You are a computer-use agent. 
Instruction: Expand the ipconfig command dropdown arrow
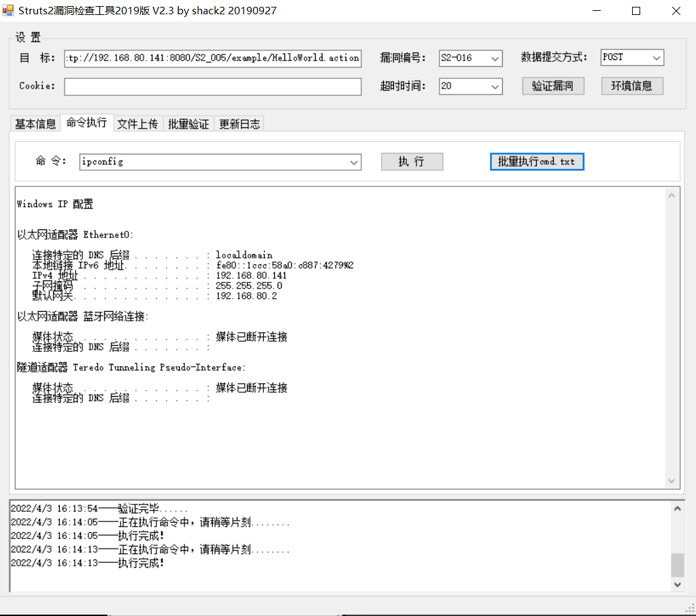[354, 162]
